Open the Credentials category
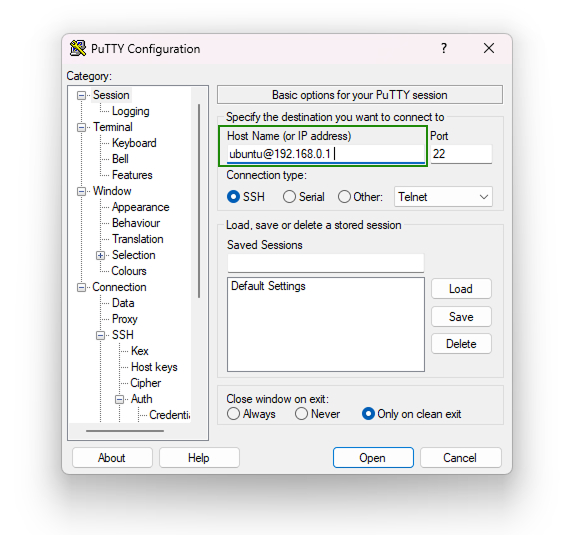The image size is (568, 535). tap(170, 415)
